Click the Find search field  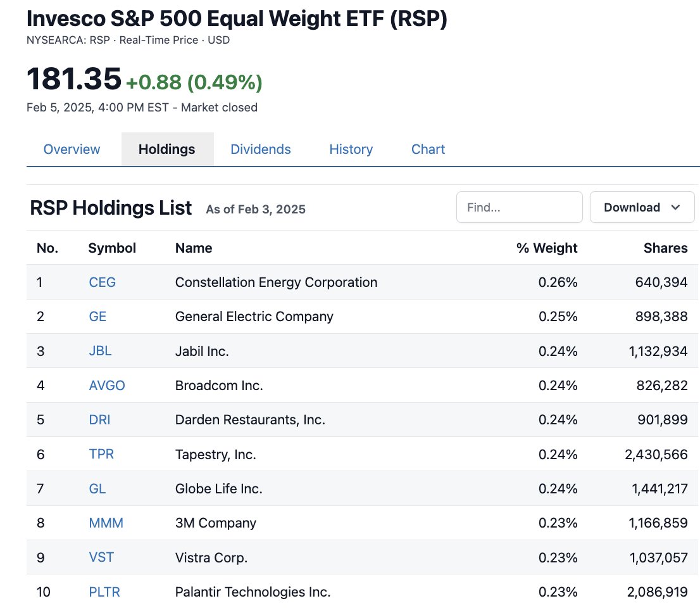[519, 207]
